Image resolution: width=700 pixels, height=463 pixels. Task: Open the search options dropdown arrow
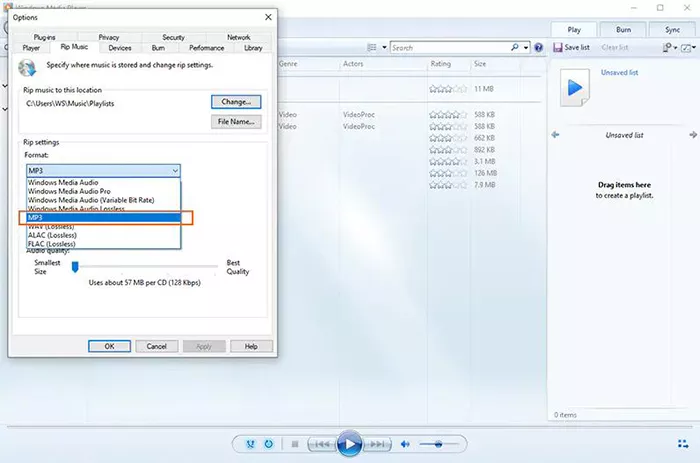(526, 47)
